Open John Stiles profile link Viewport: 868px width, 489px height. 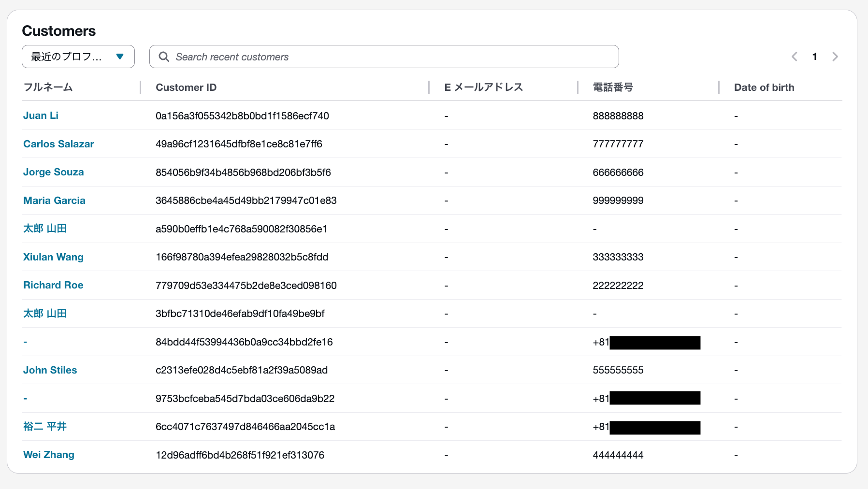coord(50,370)
